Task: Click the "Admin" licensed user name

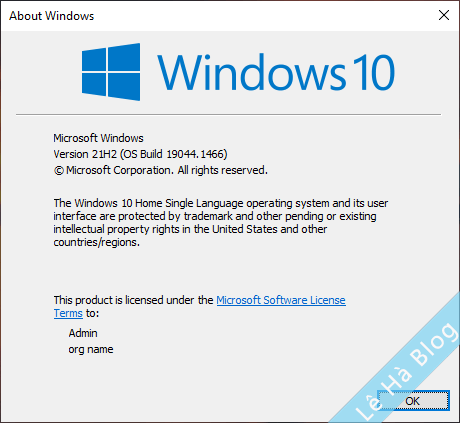Action: click(83, 333)
